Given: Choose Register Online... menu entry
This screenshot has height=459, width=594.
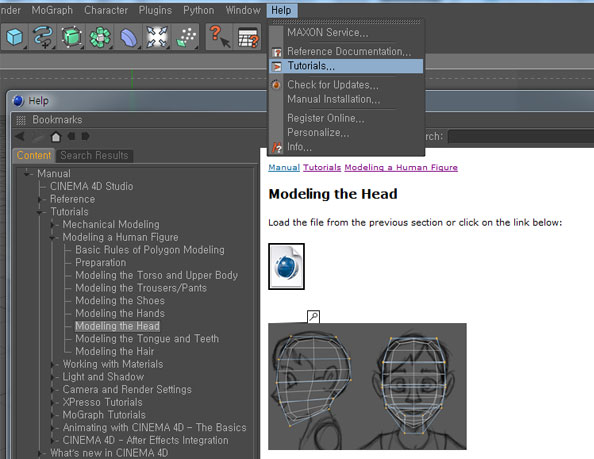Looking at the screenshot, I should [346, 118].
